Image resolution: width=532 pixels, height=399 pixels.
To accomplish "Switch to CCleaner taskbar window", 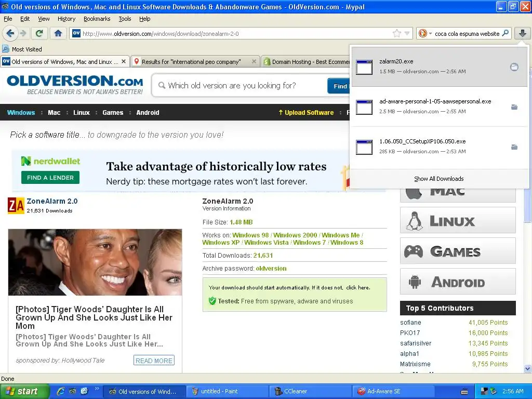I will pos(310,391).
